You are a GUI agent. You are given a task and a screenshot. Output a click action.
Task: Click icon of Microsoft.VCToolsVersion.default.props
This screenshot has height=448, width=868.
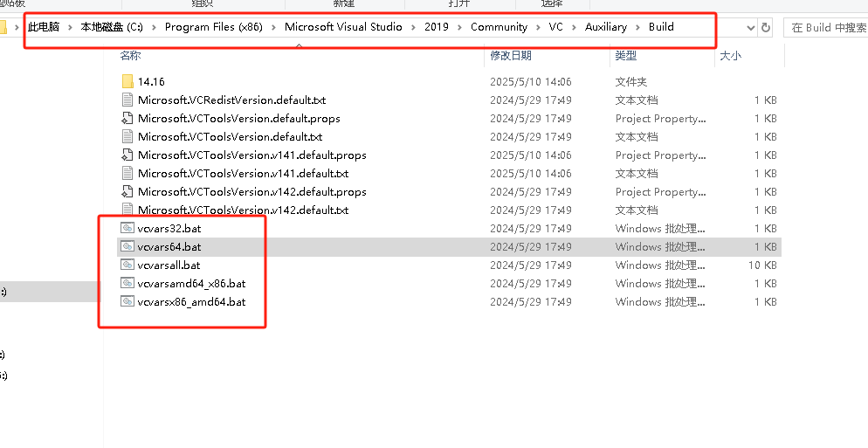(x=127, y=118)
